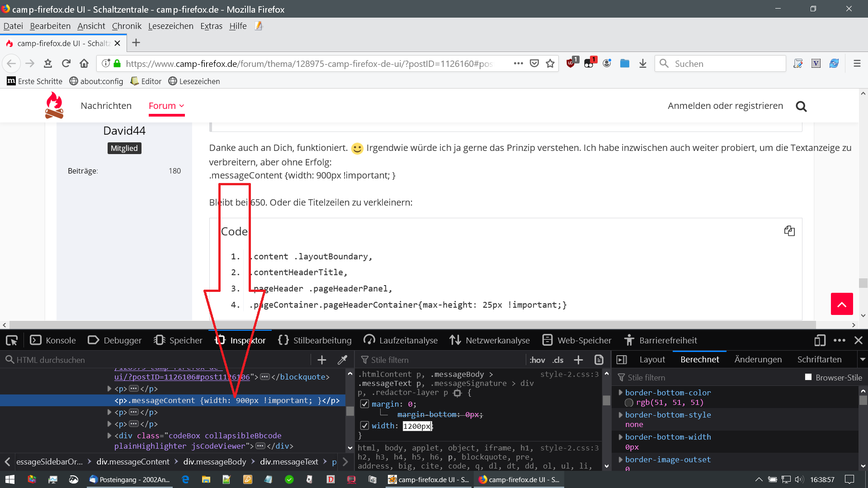The image size is (868, 488).
Task: Enable the Browser-Stile checkbox
Action: tap(808, 377)
